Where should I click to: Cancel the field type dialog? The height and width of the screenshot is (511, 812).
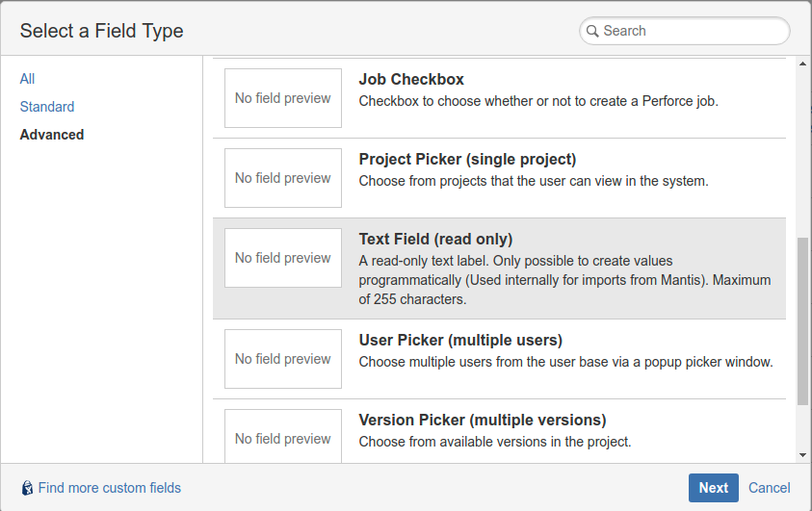pos(770,488)
